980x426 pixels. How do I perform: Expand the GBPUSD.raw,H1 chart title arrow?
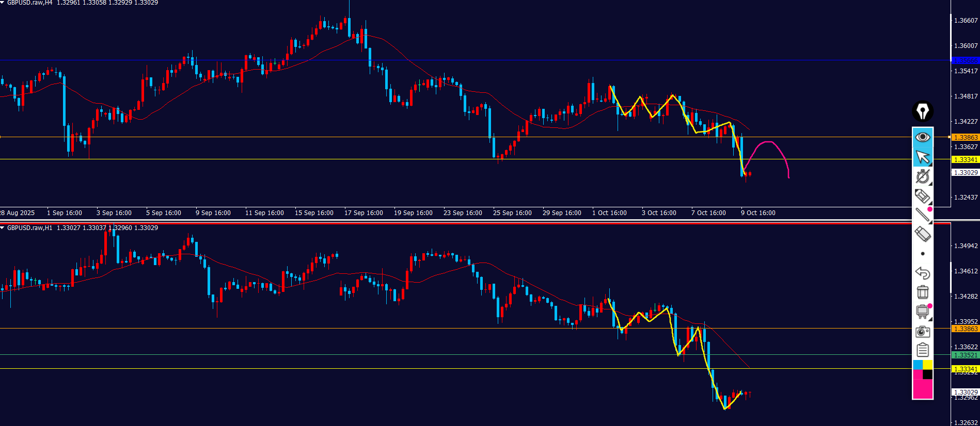(3, 227)
